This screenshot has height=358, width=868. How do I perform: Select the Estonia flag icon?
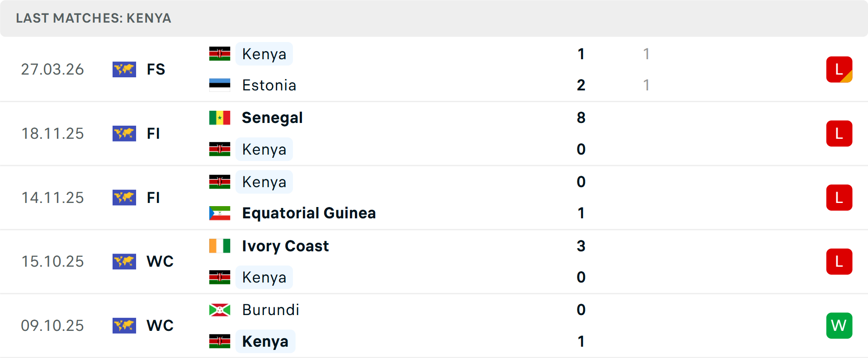(x=220, y=85)
